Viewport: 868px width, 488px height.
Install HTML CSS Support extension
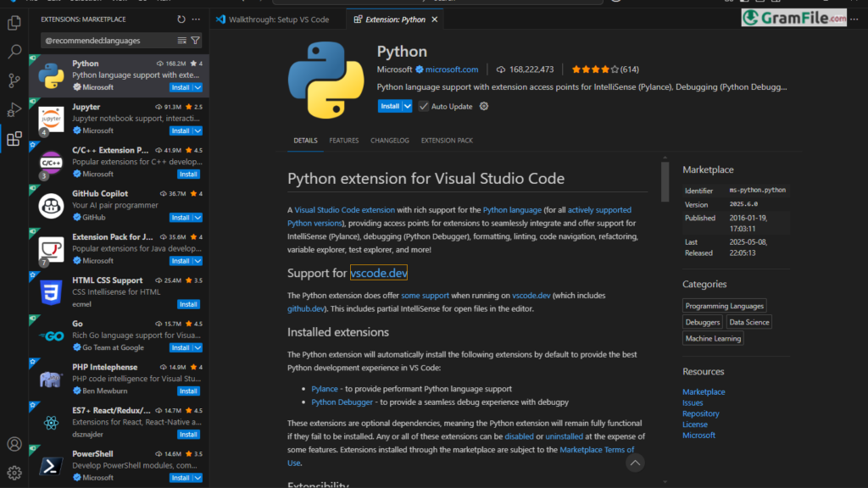[x=188, y=304]
